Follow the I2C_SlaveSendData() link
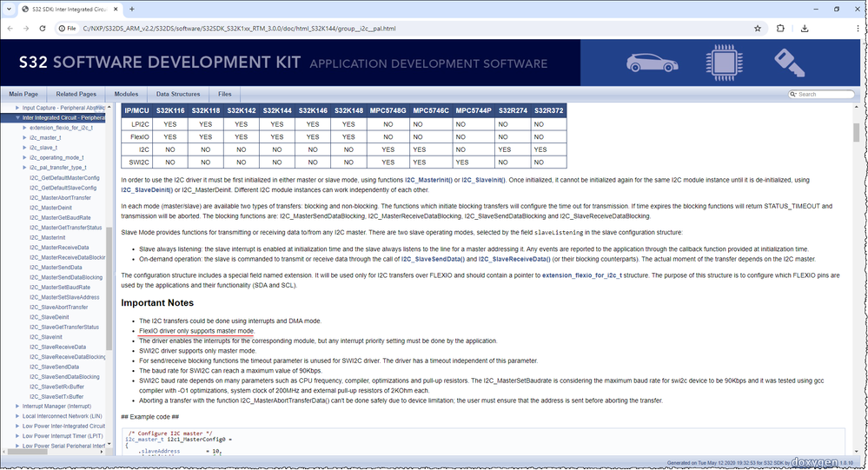The width and height of the screenshot is (868, 470). 433,259
